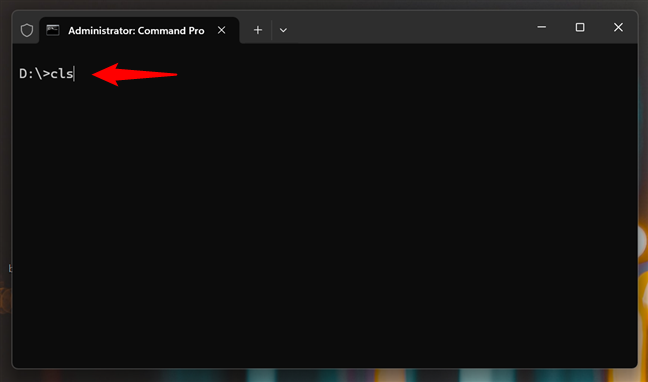Select the Administrator: Command Prompt tab

coord(139,30)
